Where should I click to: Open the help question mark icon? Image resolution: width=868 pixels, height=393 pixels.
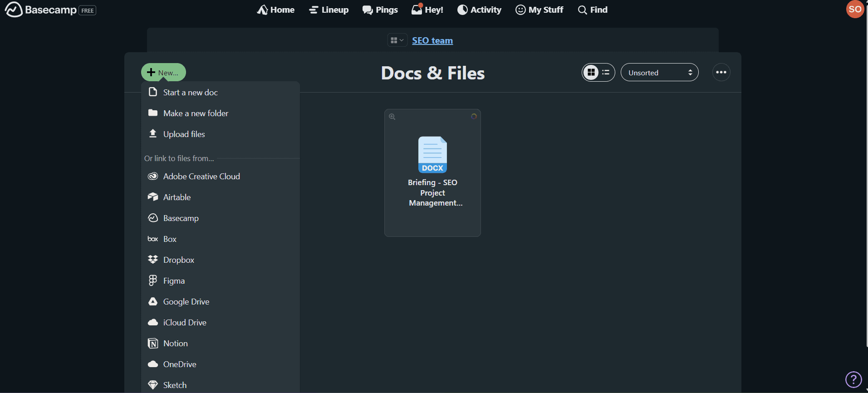click(x=853, y=379)
